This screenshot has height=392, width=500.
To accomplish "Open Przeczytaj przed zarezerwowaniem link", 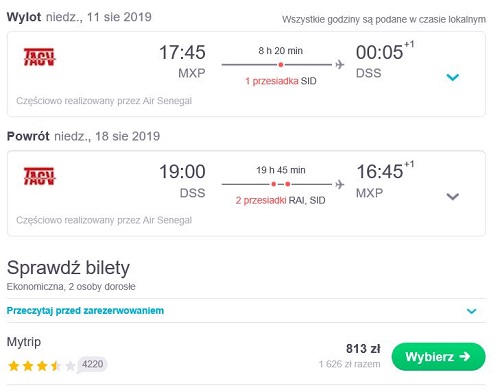I will pyautogui.click(x=85, y=311).
